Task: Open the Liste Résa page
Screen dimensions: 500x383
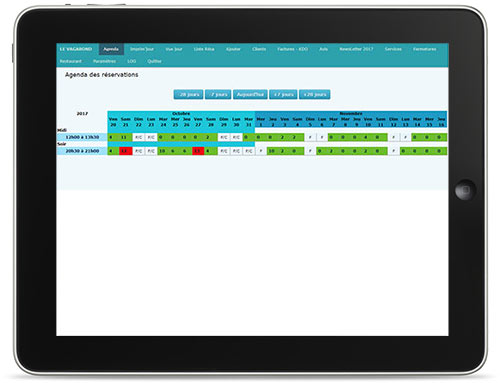Action: pyautogui.click(x=204, y=49)
